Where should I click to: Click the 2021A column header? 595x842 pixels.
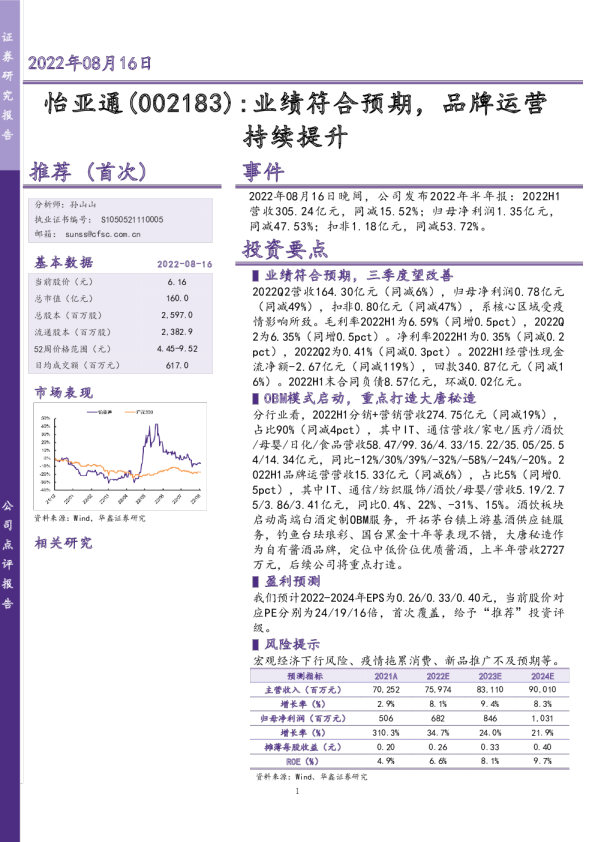[386, 676]
